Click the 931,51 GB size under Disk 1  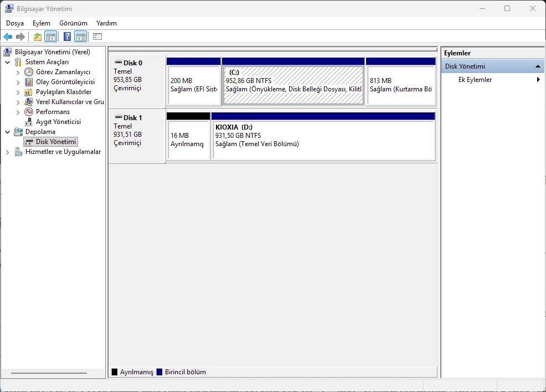coord(127,135)
